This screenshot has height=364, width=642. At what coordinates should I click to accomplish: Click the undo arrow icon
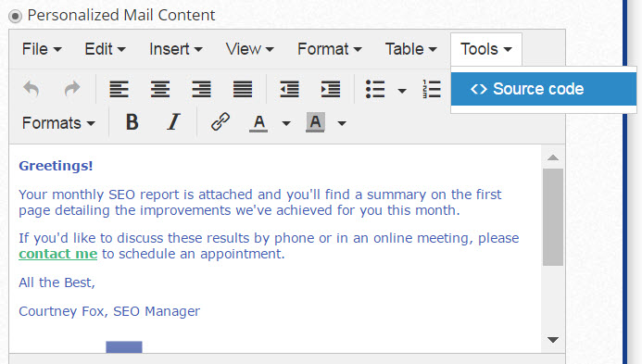click(x=31, y=89)
